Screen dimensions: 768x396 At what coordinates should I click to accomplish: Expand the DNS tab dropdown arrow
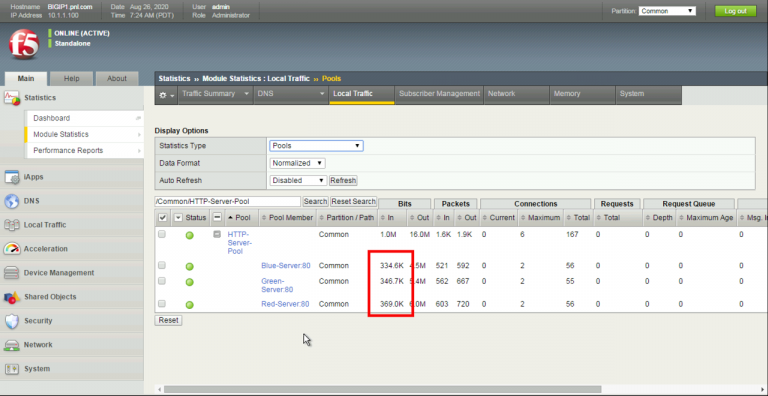(x=322, y=94)
